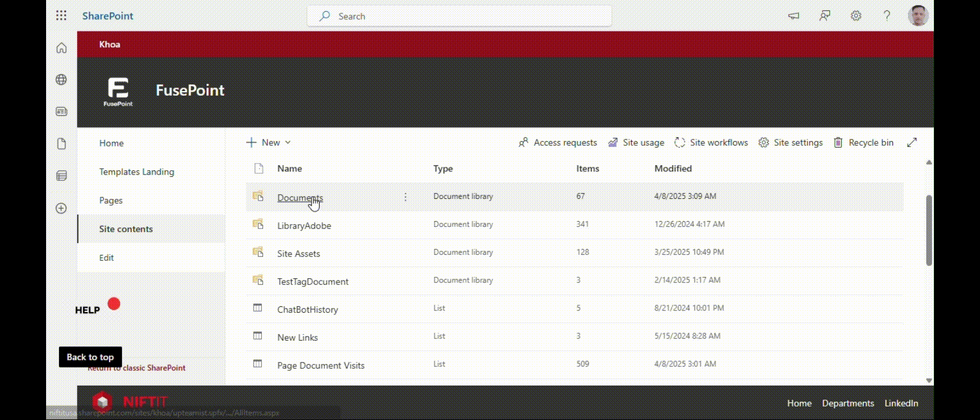Click the vertical scrollbar thumb

[x=929, y=230]
